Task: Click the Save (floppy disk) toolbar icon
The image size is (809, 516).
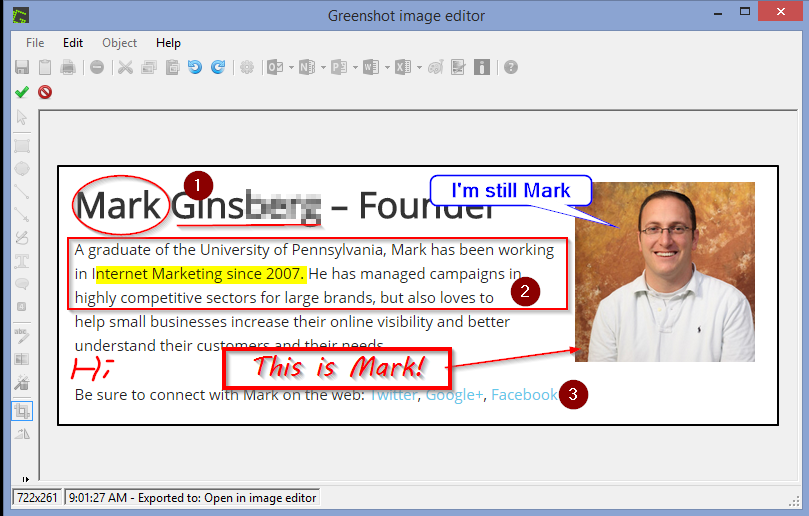Action: [x=22, y=67]
